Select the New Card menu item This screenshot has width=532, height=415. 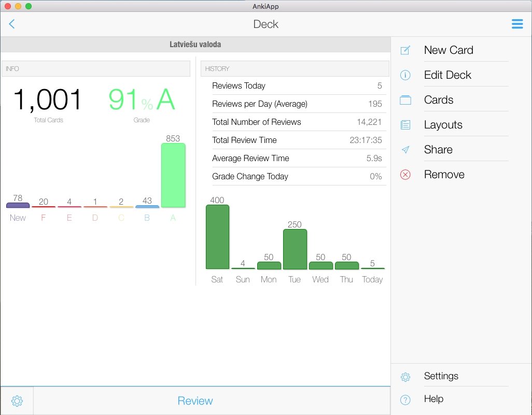coord(449,50)
